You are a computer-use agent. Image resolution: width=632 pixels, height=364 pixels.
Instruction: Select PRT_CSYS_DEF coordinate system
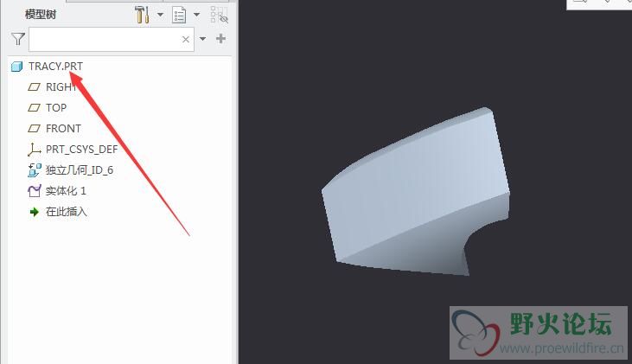pos(82,150)
